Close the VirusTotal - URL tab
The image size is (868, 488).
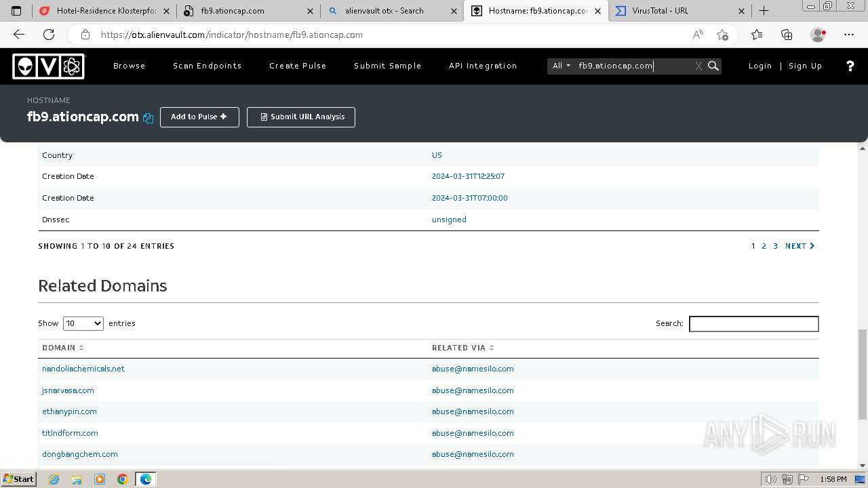741,11
